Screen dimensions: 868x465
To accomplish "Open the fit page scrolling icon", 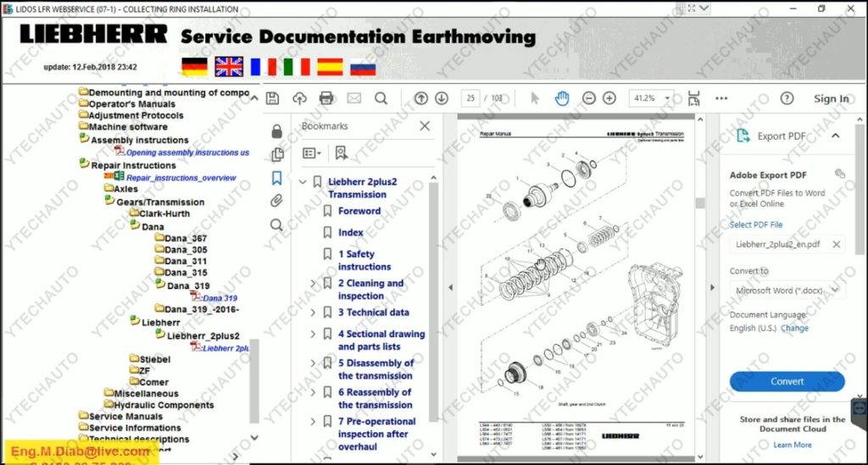I will coord(693,98).
